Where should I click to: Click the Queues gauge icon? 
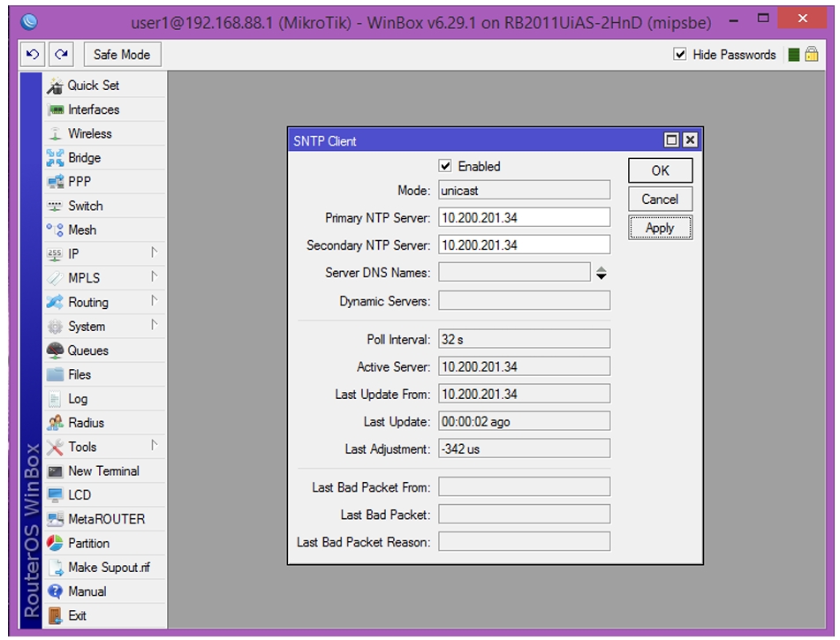click(x=55, y=350)
